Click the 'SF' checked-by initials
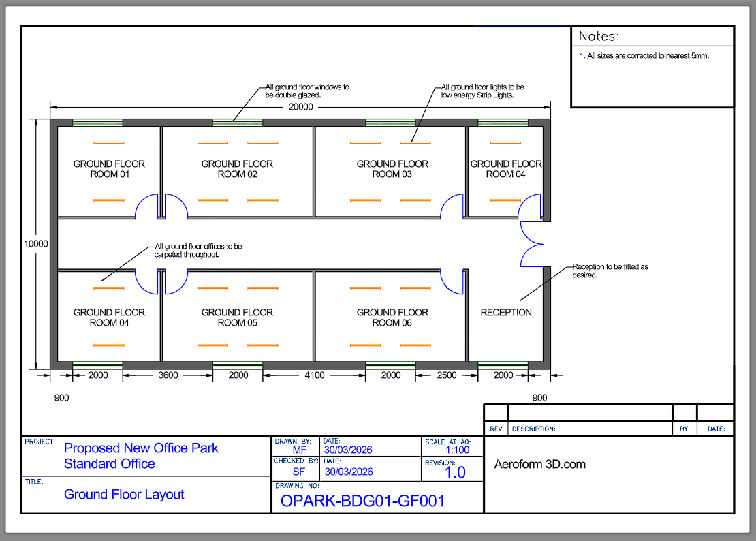 [x=299, y=472]
